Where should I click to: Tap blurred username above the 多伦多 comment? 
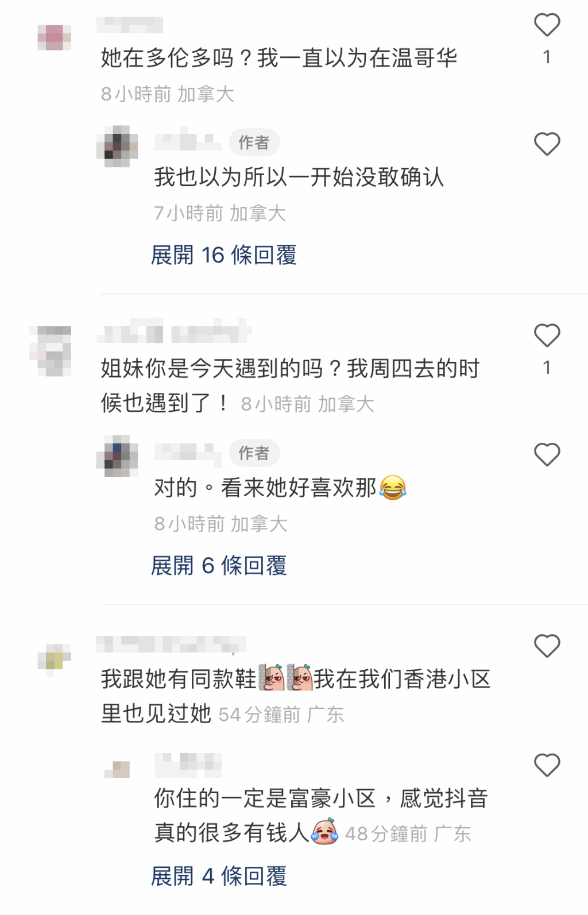point(130,25)
